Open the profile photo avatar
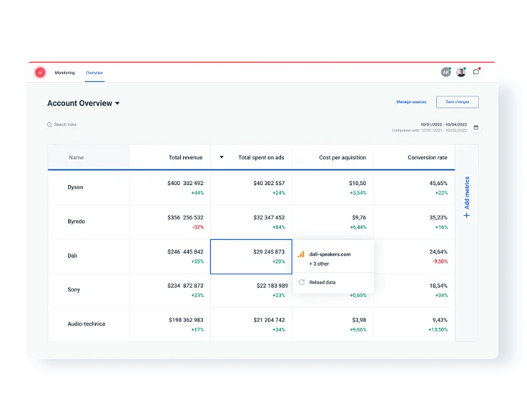 click(461, 72)
